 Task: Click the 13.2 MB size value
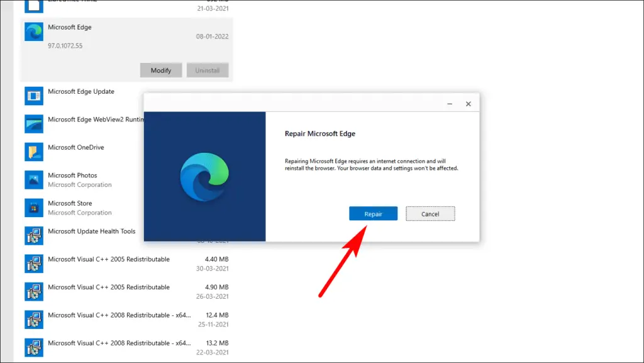217,343
